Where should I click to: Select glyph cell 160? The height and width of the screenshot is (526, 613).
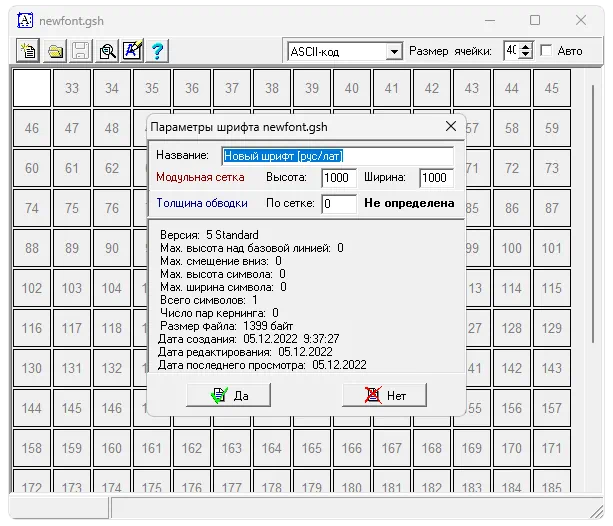[112, 448]
